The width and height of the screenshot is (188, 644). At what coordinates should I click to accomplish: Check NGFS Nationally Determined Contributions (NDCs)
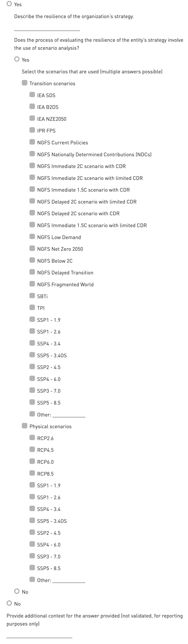tap(32, 154)
